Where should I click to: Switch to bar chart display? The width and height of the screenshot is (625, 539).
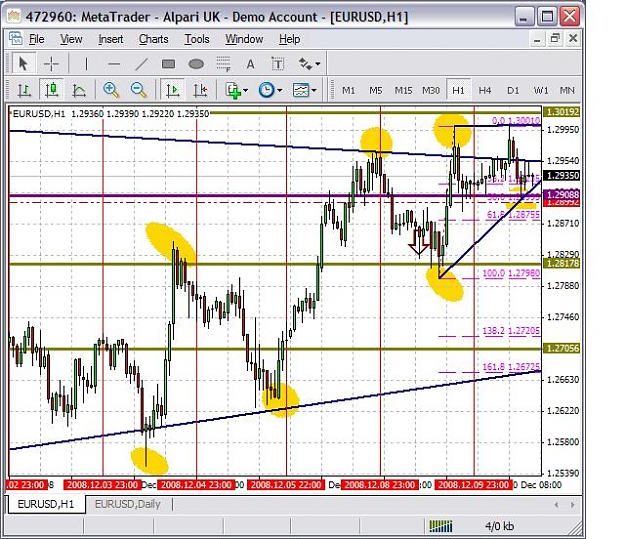24,90
